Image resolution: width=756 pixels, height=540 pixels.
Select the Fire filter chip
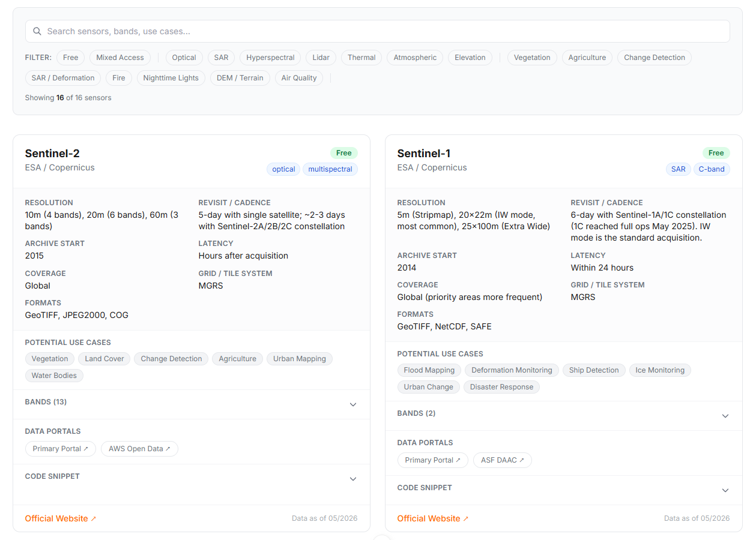pyautogui.click(x=119, y=78)
